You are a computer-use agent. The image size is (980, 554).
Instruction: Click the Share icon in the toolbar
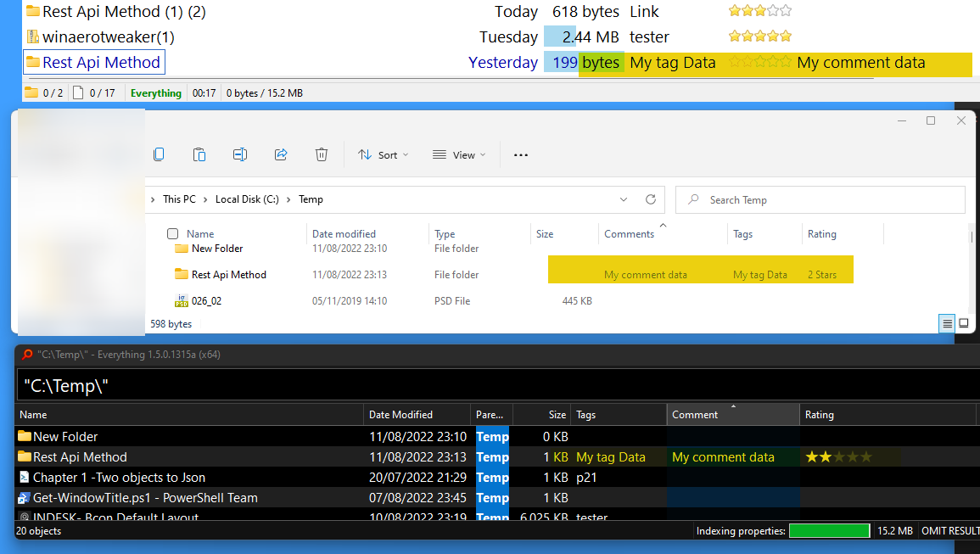pos(281,154)
